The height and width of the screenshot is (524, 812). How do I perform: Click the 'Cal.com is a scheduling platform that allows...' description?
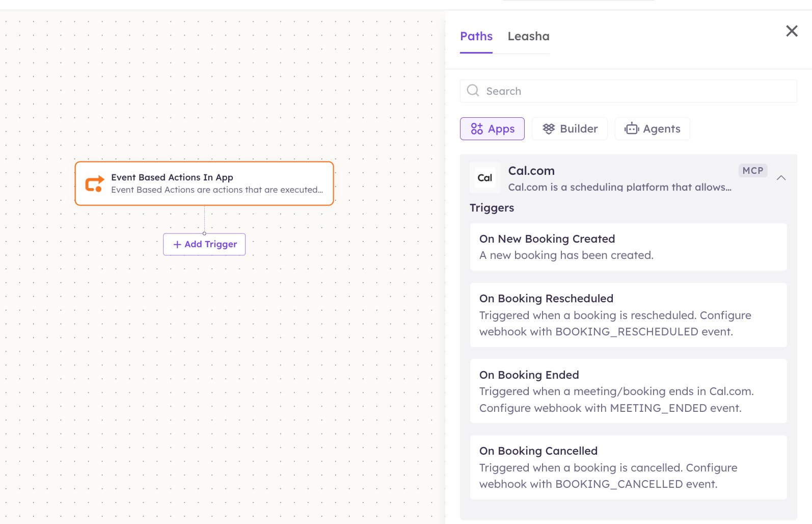(x=619, y=187)
